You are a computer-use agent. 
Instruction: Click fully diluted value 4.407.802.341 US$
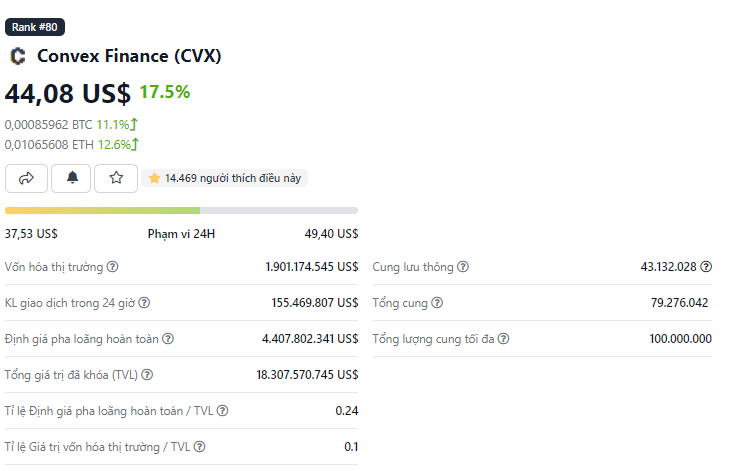tap(310, 339)
